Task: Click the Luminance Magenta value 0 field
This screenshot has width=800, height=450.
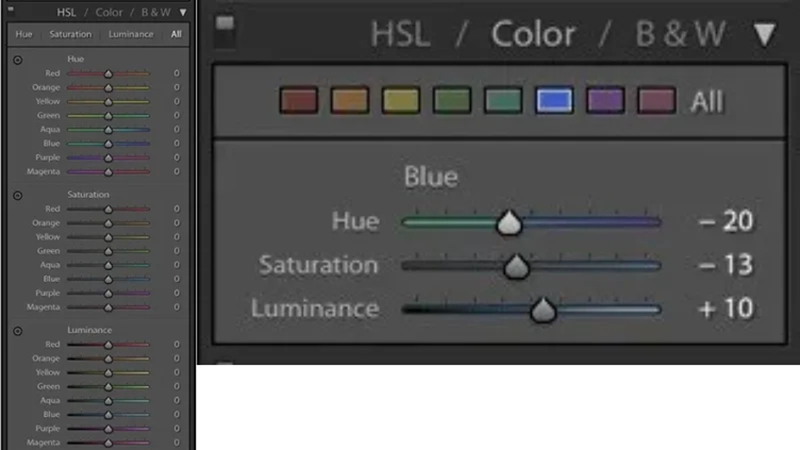Action: click(x=177, y=442)
